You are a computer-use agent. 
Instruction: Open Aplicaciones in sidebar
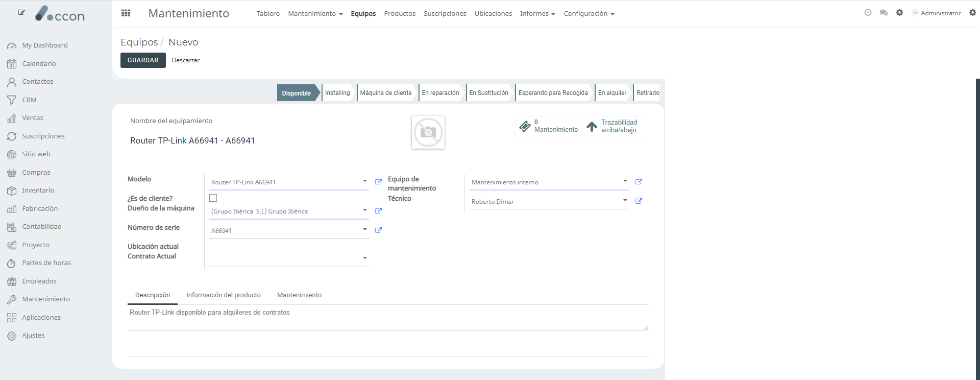click(41, 318)
